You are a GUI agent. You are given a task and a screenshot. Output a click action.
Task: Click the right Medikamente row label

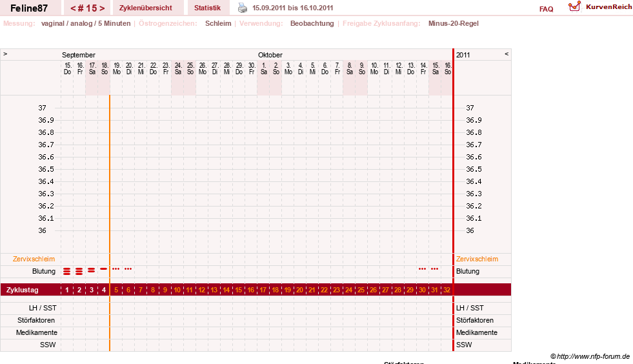[x=477, y=332]
